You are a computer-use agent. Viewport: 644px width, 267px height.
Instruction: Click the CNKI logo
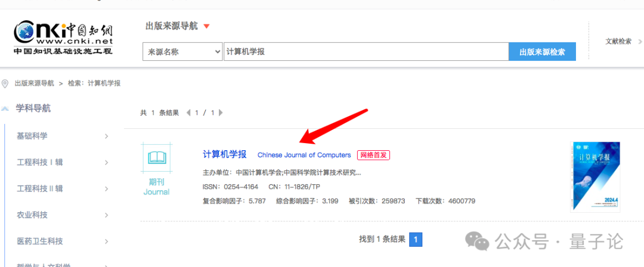pyautogui.click(x=63, y=38)
